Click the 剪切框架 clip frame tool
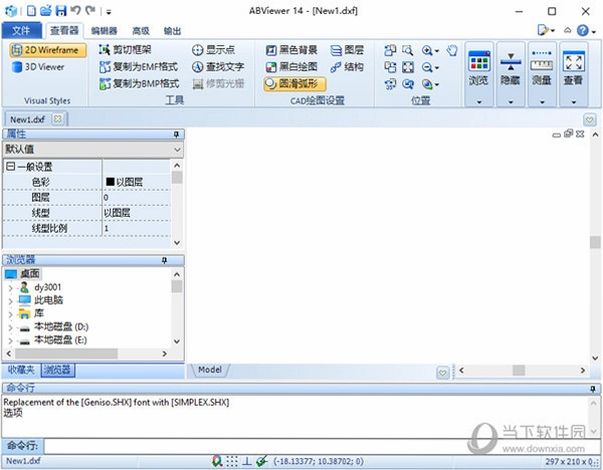Screen dimensions: 603x470 pos(125,50)
